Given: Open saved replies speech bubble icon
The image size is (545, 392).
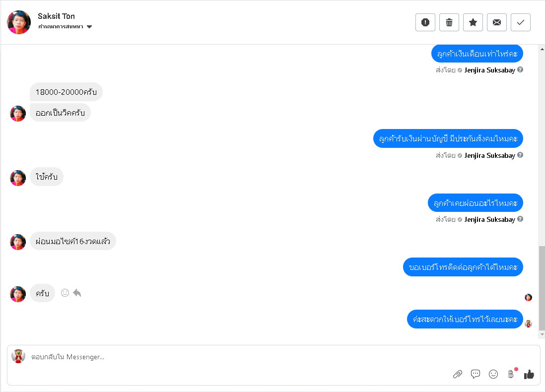Looking at the screenshot, I should pos(476,374).
